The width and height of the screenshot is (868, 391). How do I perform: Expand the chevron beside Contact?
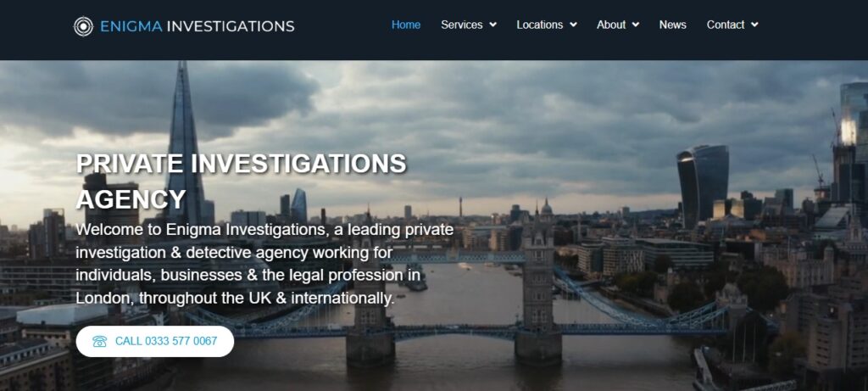[x=754, y=25]
